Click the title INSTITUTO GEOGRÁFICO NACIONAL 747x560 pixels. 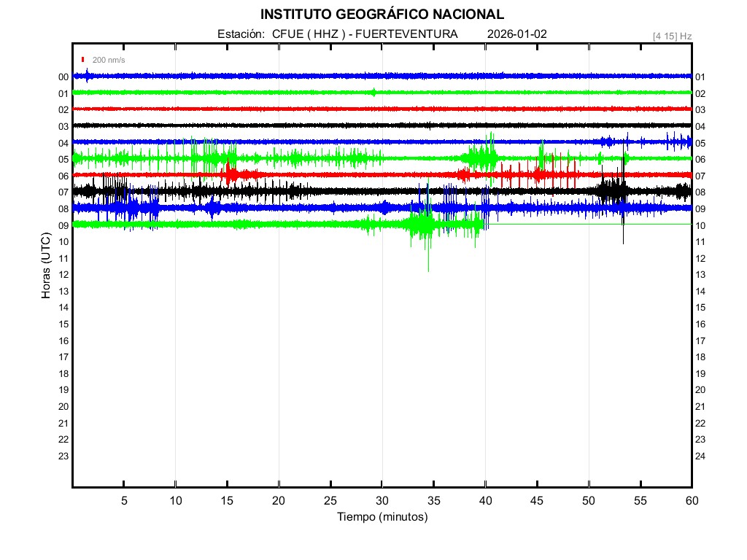382,15
